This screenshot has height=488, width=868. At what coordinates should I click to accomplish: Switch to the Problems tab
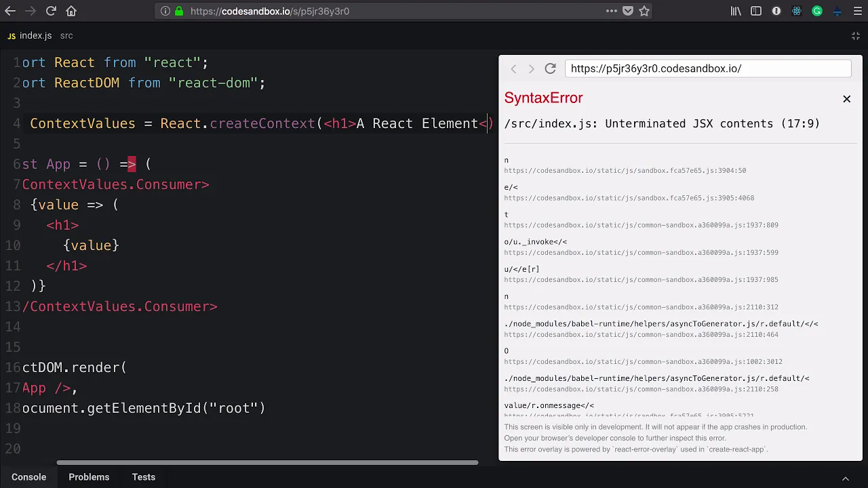coord(89,477)
